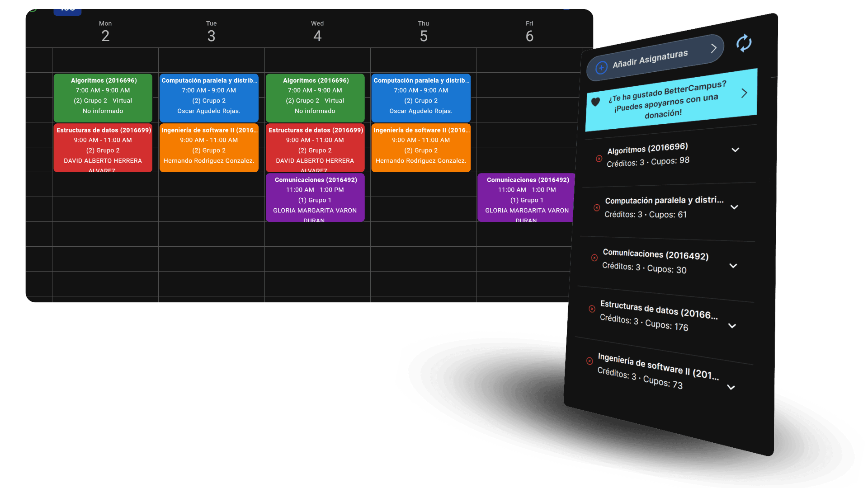The height and width of the screenshot is (488, 868).
Task: Click 'Créditos: 3 · Cupos: 30' text
Action: [644, 268]
